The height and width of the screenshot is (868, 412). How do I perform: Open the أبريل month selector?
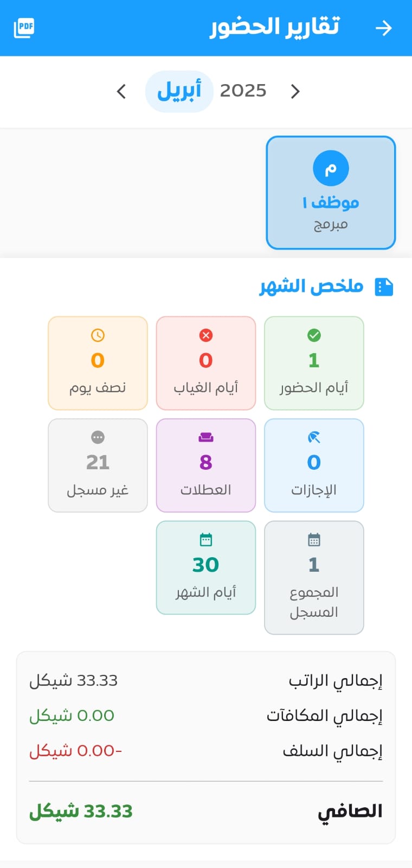179,91
